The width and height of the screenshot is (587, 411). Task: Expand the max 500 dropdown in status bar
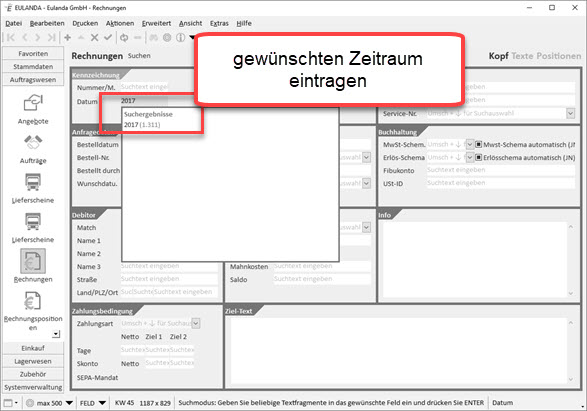69,403
